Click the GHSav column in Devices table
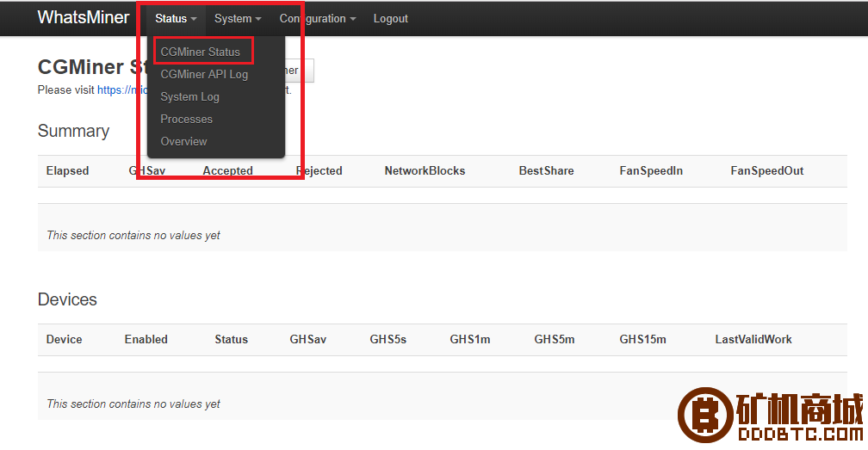Screen dimensions: 868x450 tap(307, 339)
